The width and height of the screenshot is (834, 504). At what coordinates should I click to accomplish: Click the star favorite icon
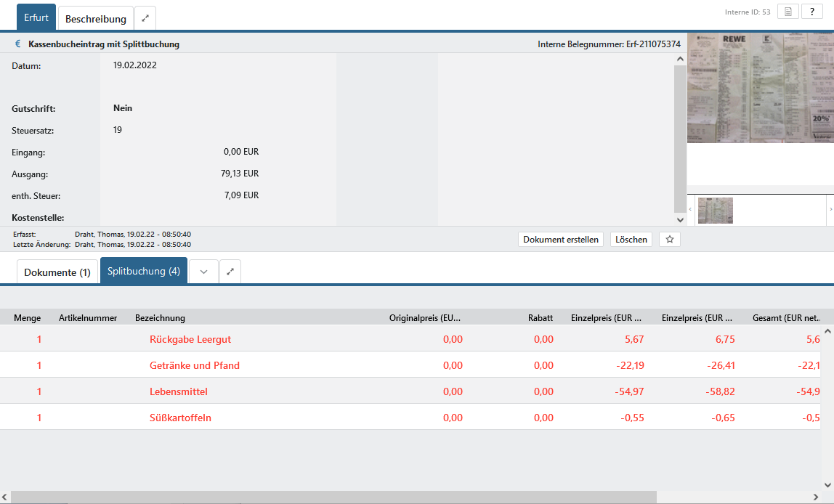pyautogui.click(x=670, y=240)
